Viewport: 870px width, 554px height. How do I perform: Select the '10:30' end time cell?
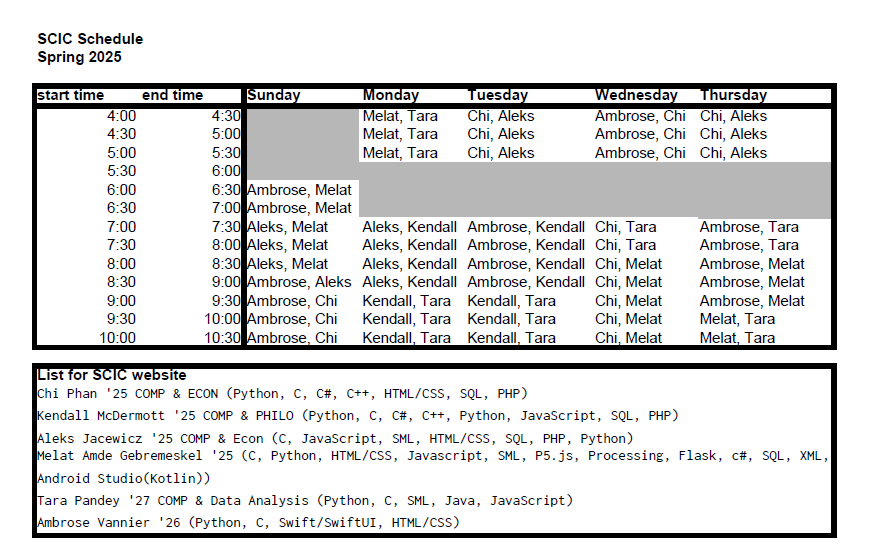tap(222, 338)
